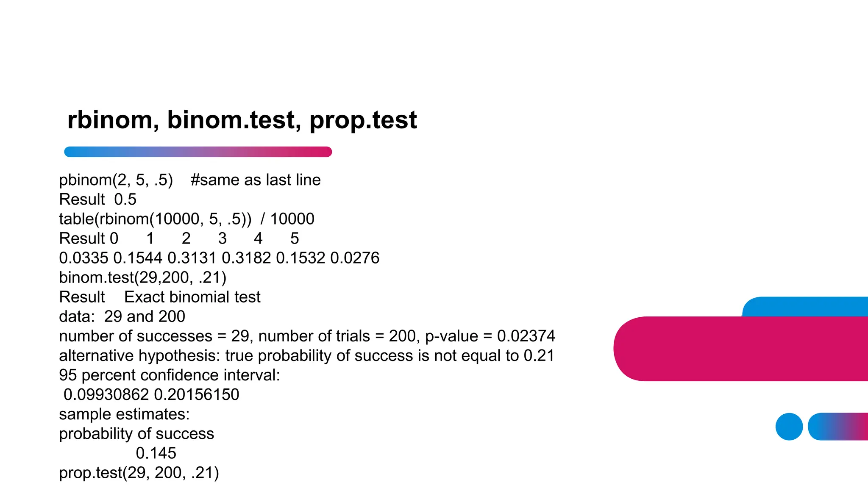Click the p-value = 0.02374 text
Image resolution: width=868 pixels, height=488 pixels.
click(x=490, y=336)
